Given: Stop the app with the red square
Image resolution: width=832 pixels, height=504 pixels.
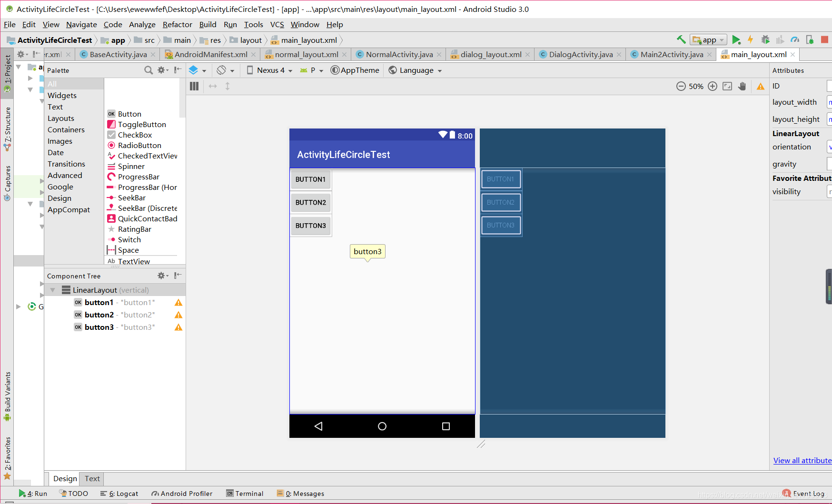Looking at the screenshot, I should [x=825, y=40].
